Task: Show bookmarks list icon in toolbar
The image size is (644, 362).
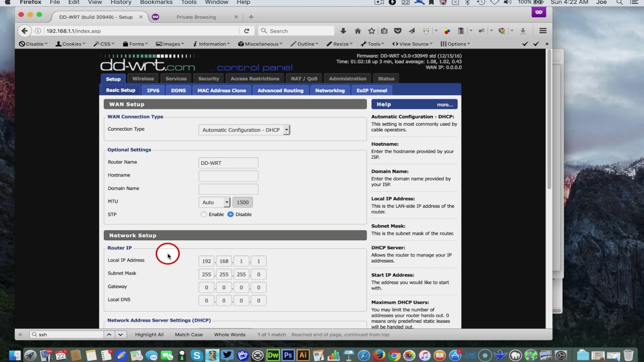Action: tap(384, 31)
